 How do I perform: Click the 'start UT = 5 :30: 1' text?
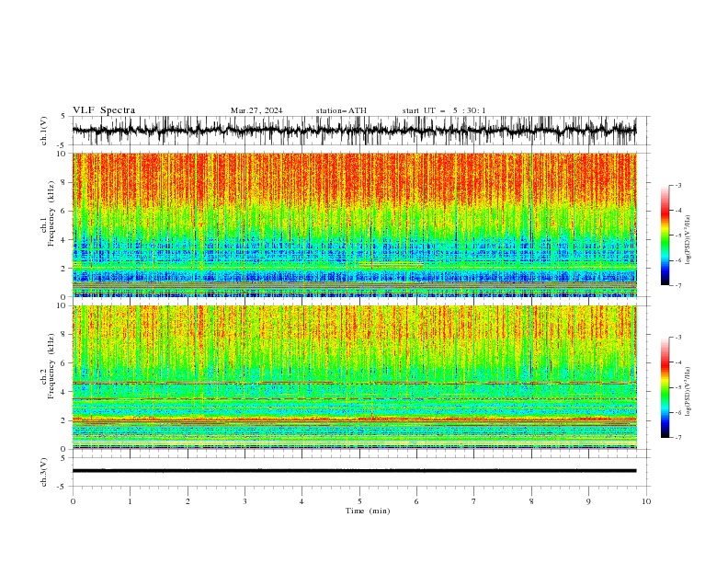coord(444,110)
